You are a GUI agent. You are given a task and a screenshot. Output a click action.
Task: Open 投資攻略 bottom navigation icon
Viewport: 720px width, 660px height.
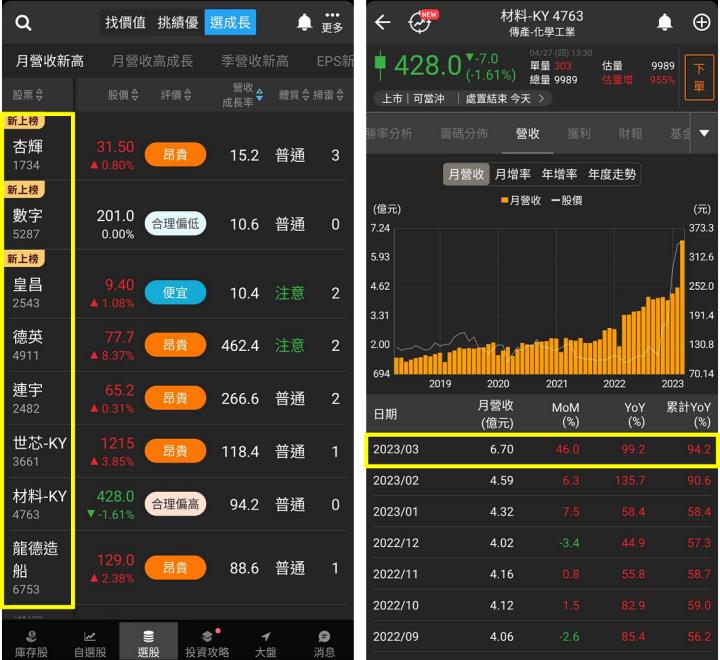click(x=207, y=643)
